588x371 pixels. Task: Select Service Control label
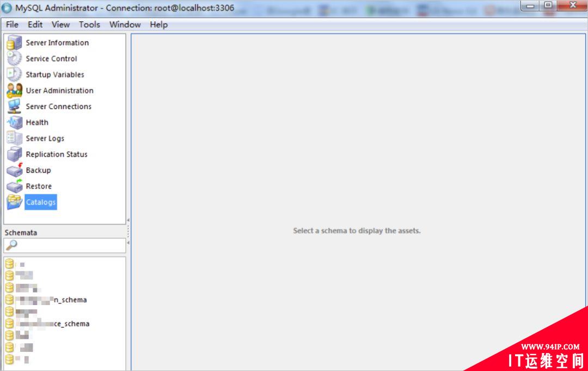coord(51,58)
